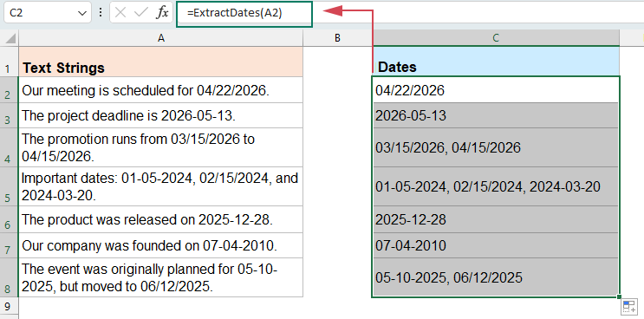Select cell starting 'The promotion runs from'
The image size is (644, 319).
(x=161, y=147)
